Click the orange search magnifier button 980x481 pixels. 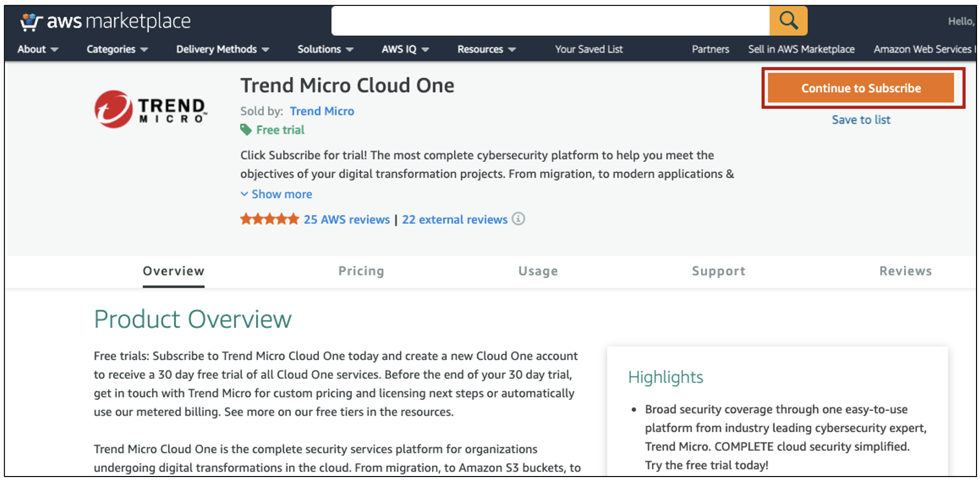[788, 21]
